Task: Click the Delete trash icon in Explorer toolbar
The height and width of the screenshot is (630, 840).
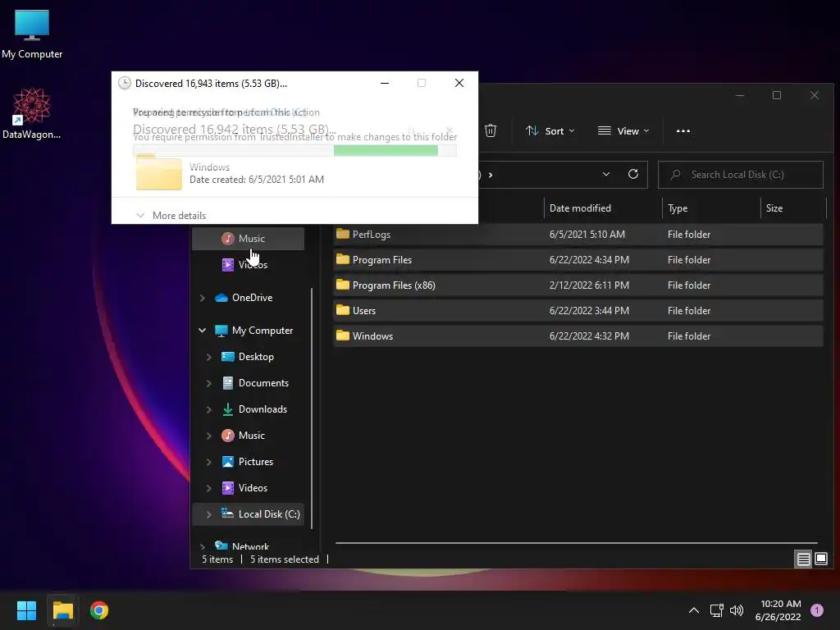Action: click(491, 130)
